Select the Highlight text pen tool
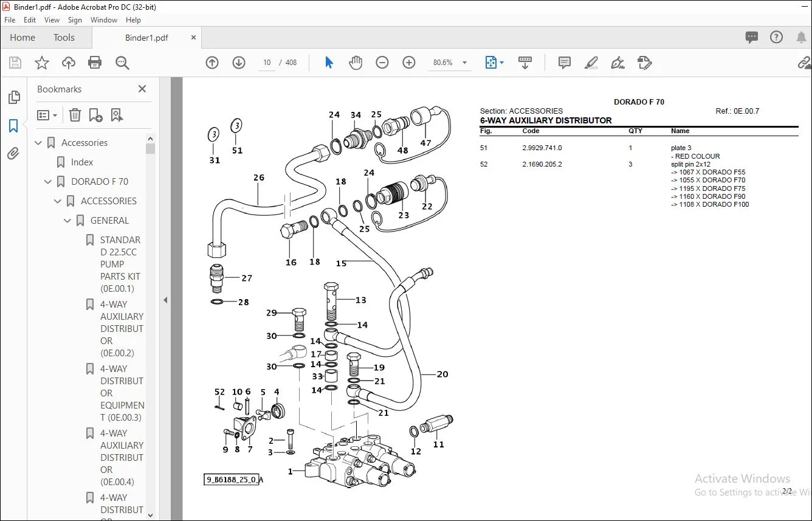This screenshot has width=812, height=521. (591, 63)
